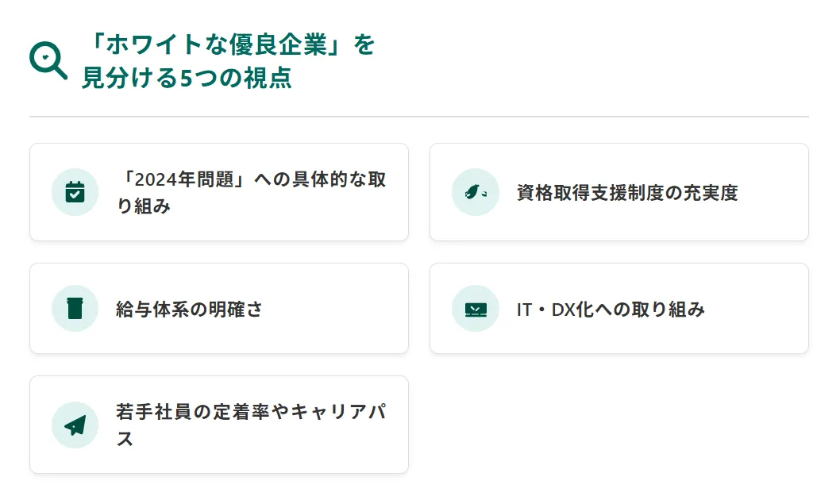Click the 資格取得支援制度の充実度 text label
The height and width of the screenshot is (504, 840).
click(x=627, y=192)
